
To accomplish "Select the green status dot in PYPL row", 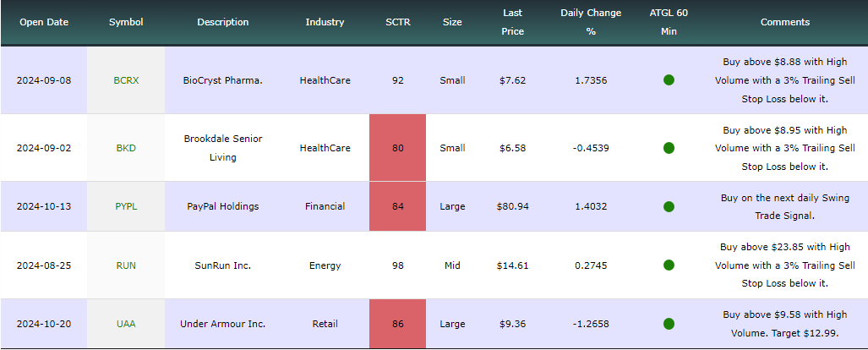I will pyautogui.click(x=669, y=206).
